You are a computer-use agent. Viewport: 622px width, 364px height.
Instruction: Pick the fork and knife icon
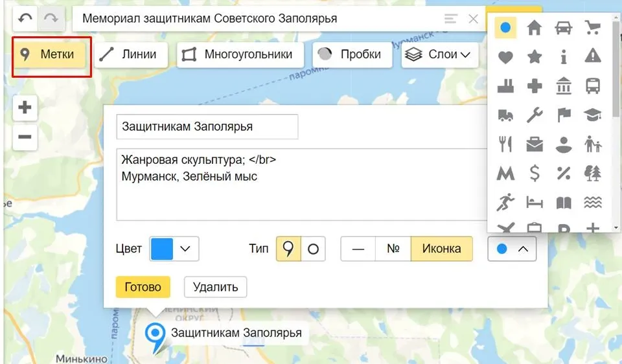(505, 144)
